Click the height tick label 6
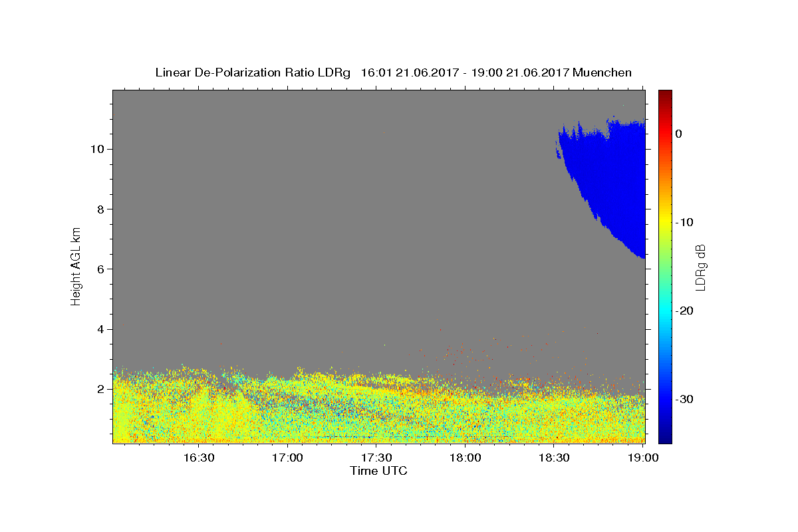 [x=102, y=269]
